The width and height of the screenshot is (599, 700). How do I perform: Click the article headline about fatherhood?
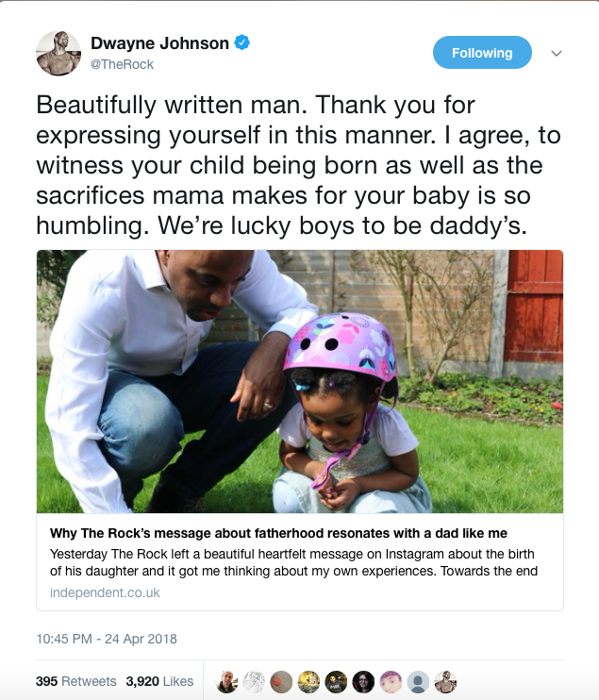pos(278,534)
